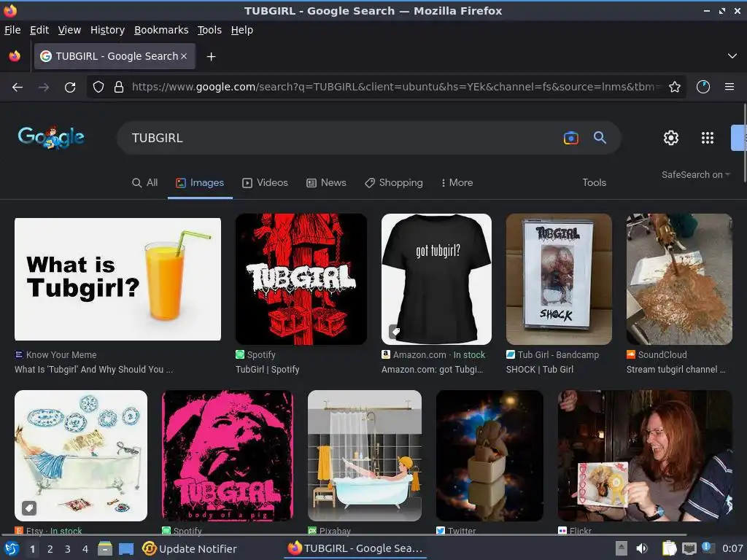Click the eject removable media tray icon
The height and width of the screenshot is (560, 747).
622,548
